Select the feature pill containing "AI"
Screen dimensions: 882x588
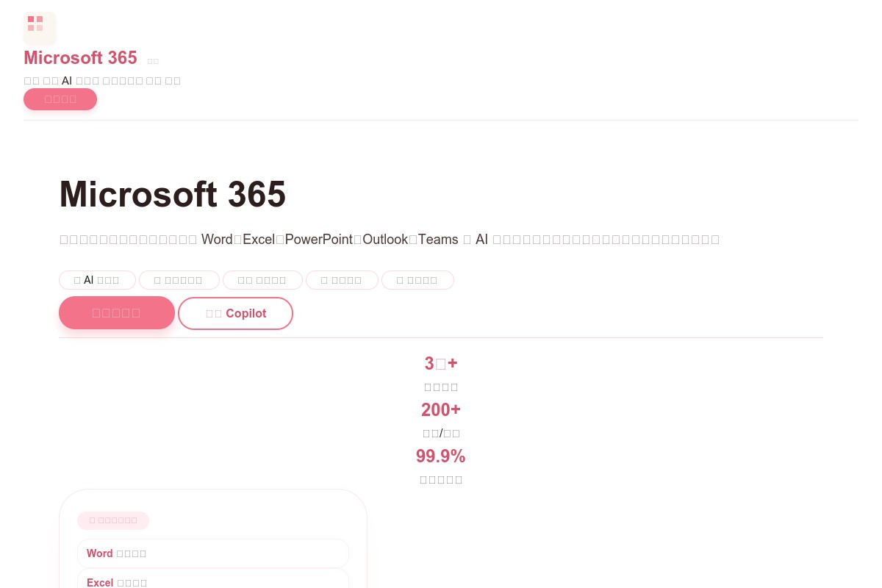point(97,280)
